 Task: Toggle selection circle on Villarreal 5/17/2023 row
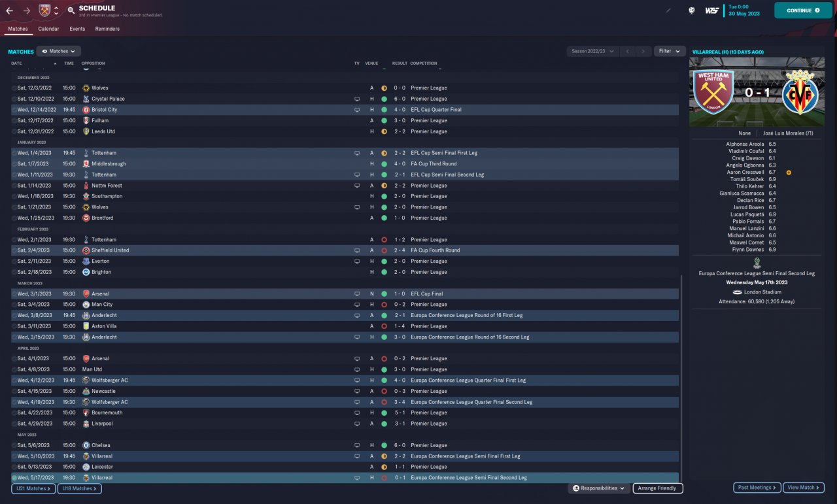tap(14, 478)
